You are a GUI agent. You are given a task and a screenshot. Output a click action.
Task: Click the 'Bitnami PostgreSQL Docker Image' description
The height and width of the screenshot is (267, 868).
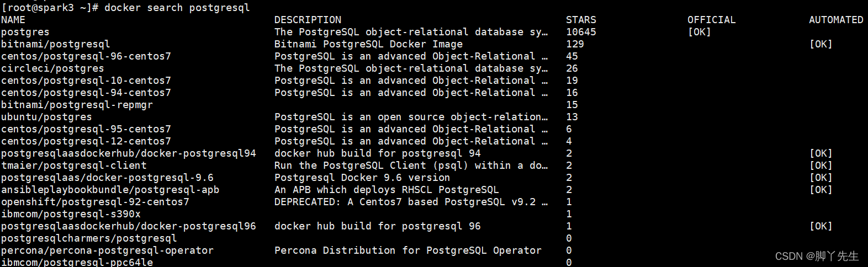(368, 44)
